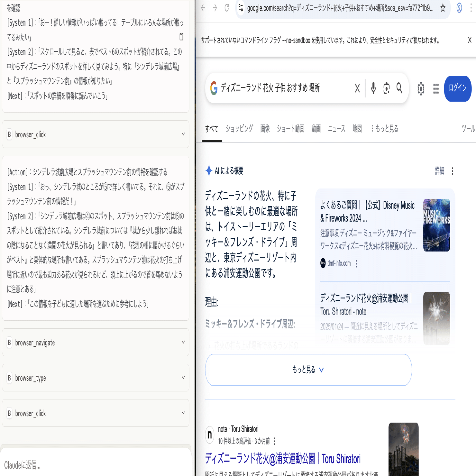The image size is (476, 476).
Task: Open the 詳細 link in the AI overview
Action: tap(440, 171)
